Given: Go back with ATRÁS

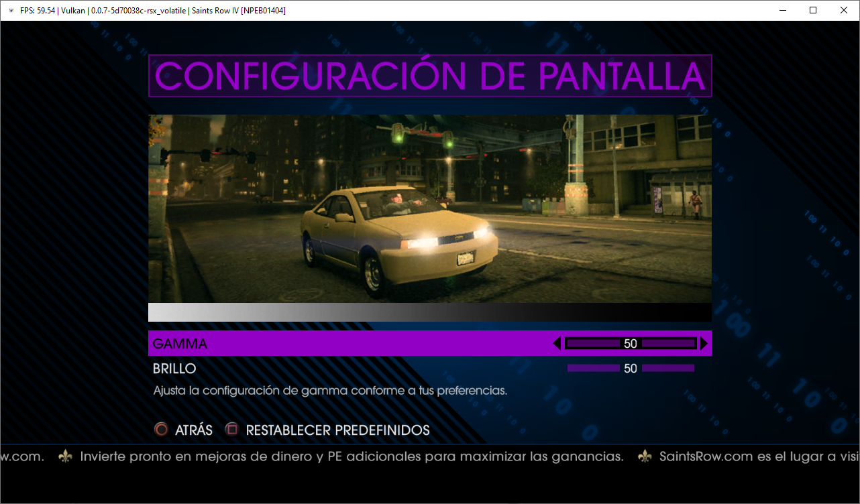Looking at the screenshot, I should [194, 430].
